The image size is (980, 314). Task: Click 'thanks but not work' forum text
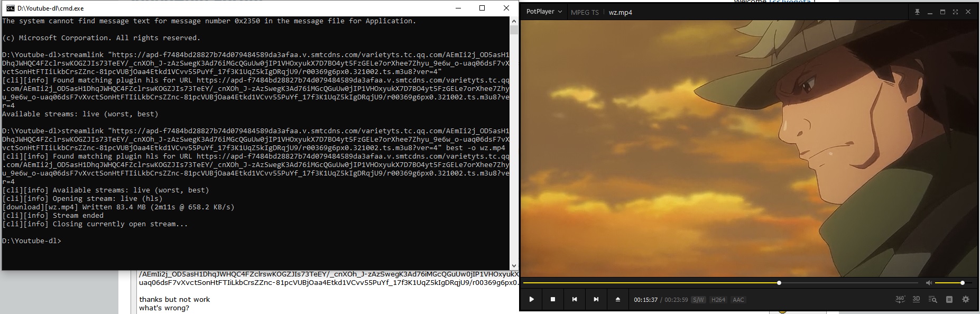pyautogui.click(x=174, y=299)
